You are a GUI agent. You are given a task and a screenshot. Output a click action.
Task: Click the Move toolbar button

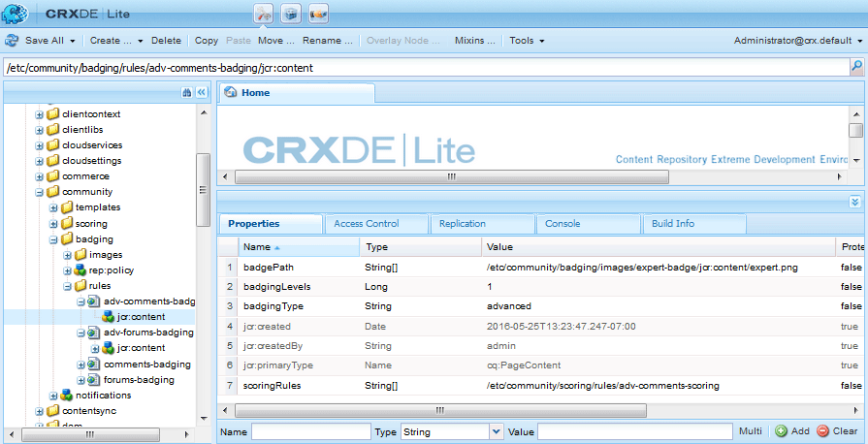(276, 41)
